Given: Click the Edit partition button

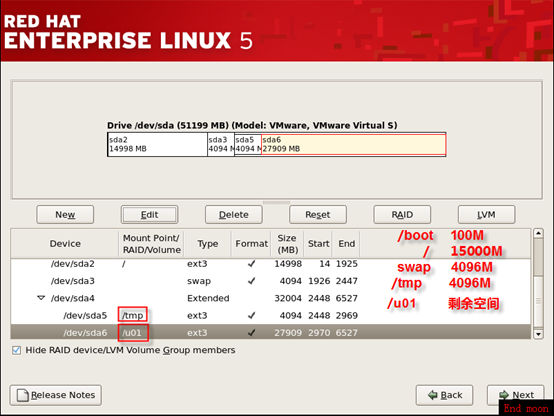Looking at the screenshot, I should (x=149, y=215).
